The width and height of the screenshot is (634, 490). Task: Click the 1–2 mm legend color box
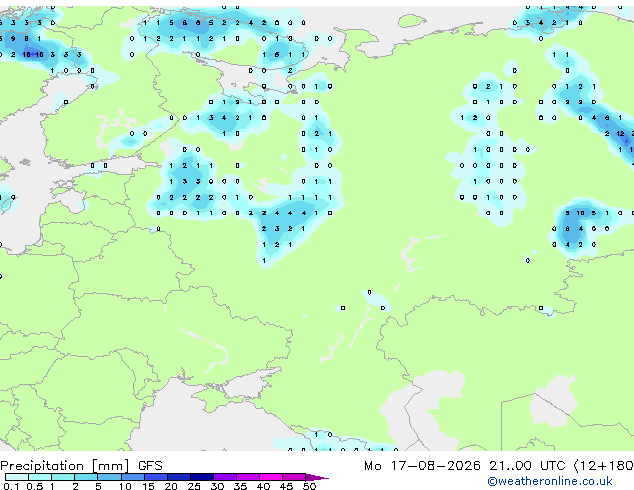coord(63,477)
